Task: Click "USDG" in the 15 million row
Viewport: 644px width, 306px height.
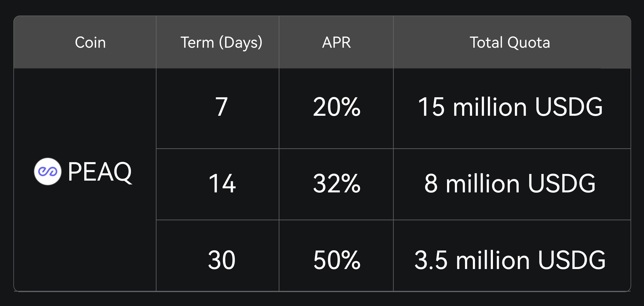Action: click(x=569, y=107)
